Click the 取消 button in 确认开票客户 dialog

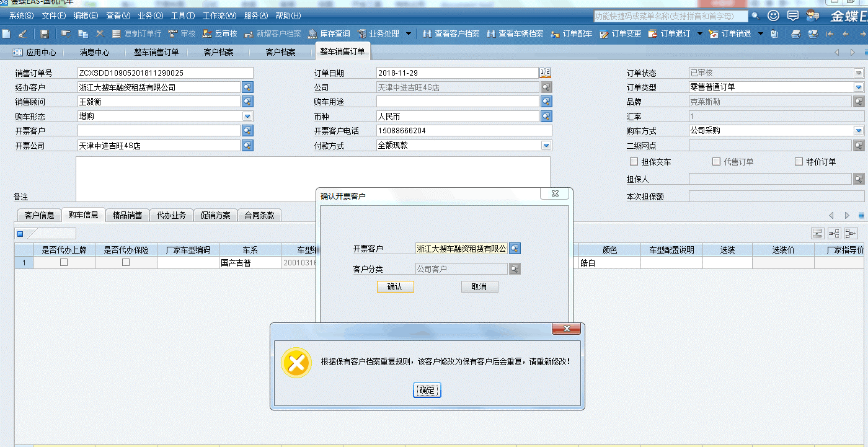(479, 286)
